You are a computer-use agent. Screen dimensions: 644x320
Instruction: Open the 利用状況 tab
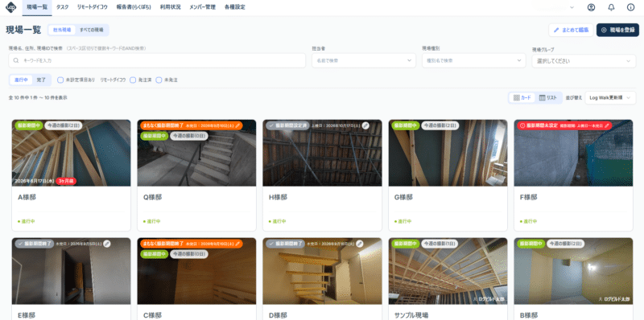[170, 7]
